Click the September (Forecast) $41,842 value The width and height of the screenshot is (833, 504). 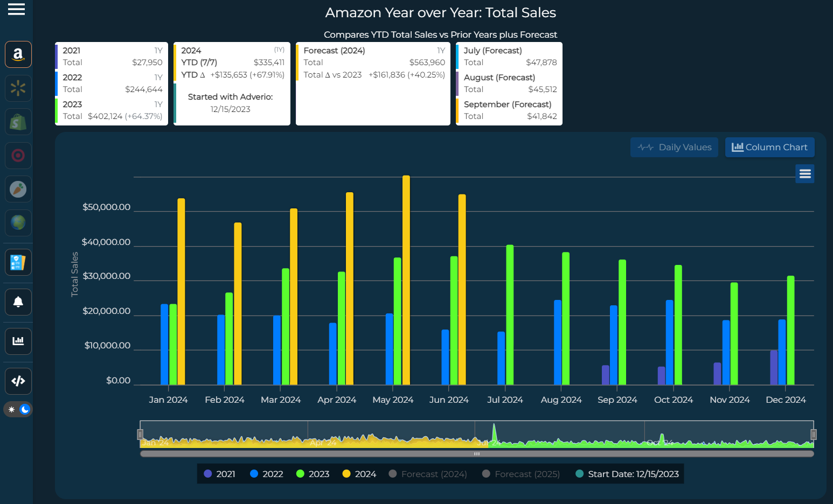pyautogui.click(x=542, y=116)
